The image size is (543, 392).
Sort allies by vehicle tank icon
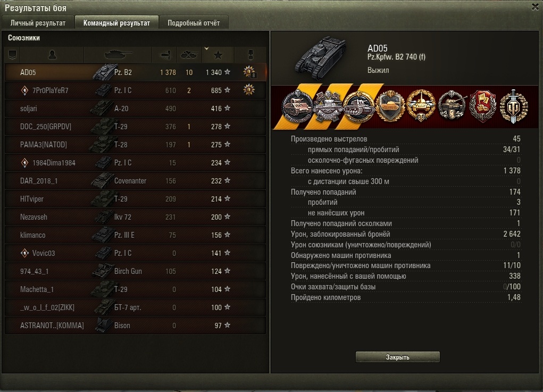(x=118, y=55)
